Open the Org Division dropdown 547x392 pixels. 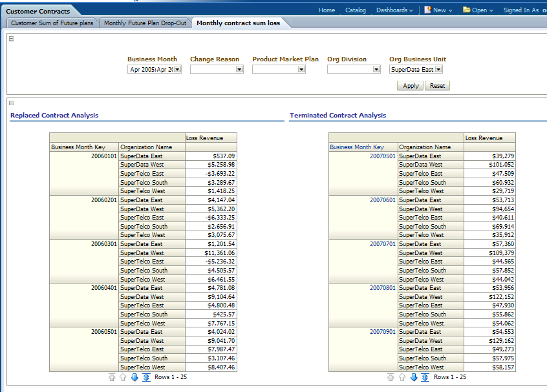pos(376,69)
